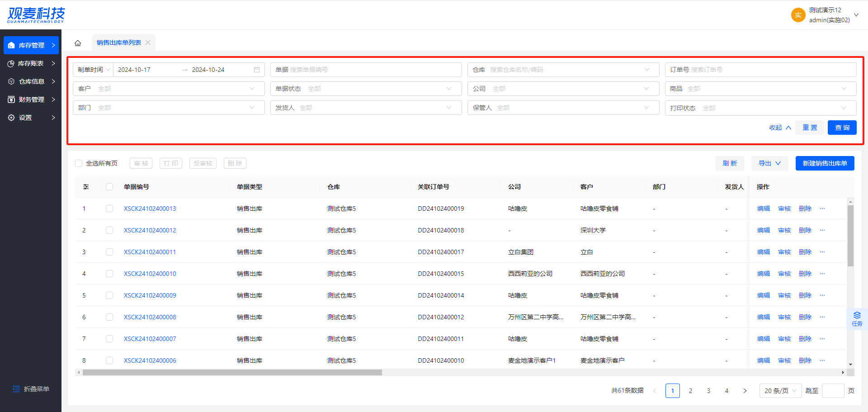Change the 20 条/页 page size
Viewport: 868px width, 412px height.
pos(781,391)
